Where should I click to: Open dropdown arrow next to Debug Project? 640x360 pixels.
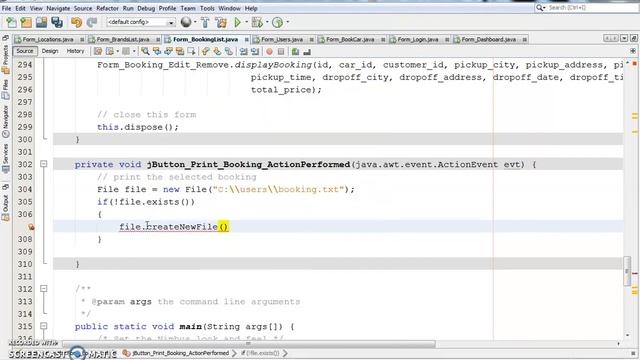[267, 22]
